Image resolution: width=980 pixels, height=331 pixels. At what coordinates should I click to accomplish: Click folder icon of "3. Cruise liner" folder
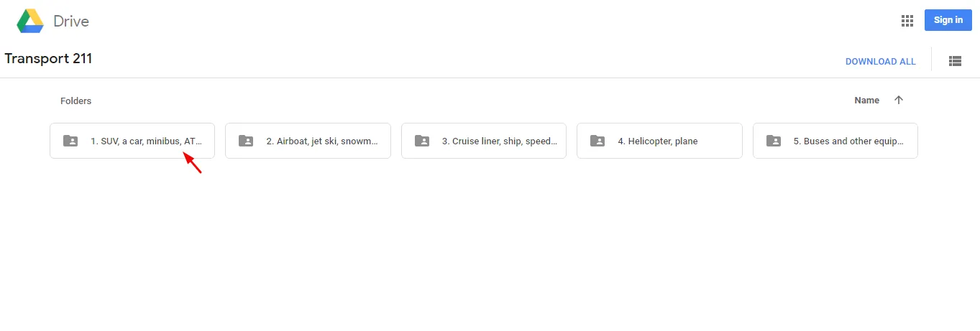[422, 141]
